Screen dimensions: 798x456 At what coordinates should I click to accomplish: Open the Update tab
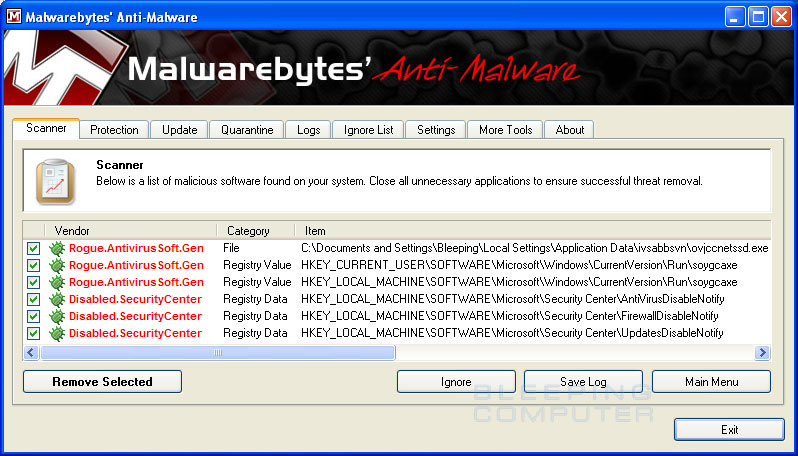179,130
